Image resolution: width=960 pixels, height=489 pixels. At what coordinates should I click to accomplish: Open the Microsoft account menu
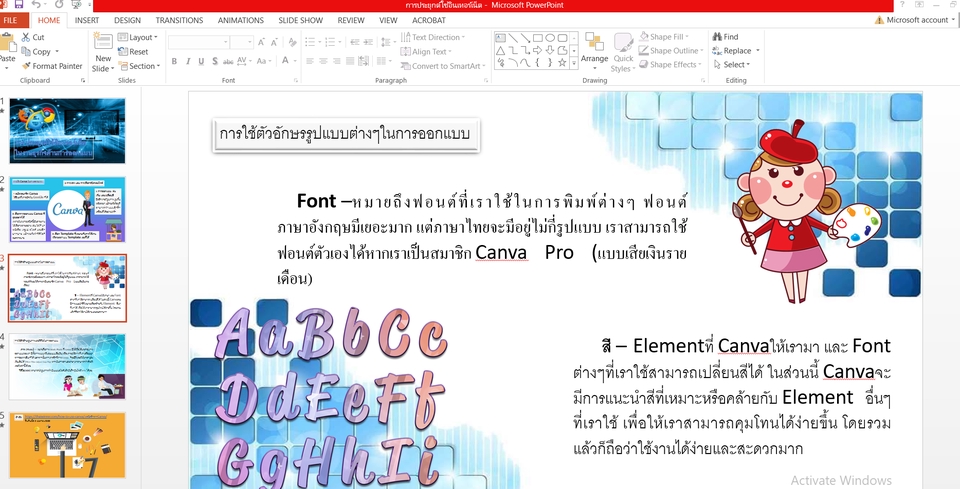coord(914,20)
